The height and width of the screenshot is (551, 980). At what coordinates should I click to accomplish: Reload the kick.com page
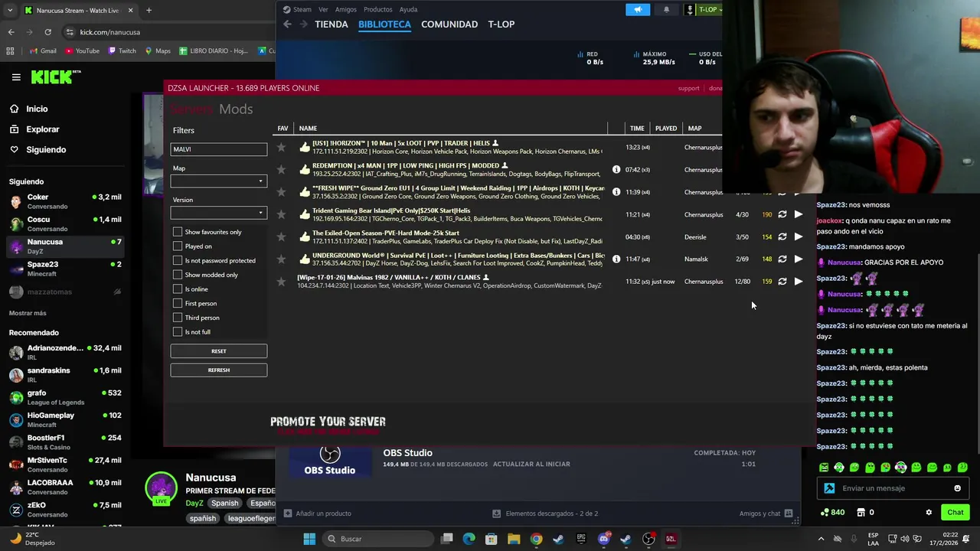pyautogui.click(x=47, y=32)
